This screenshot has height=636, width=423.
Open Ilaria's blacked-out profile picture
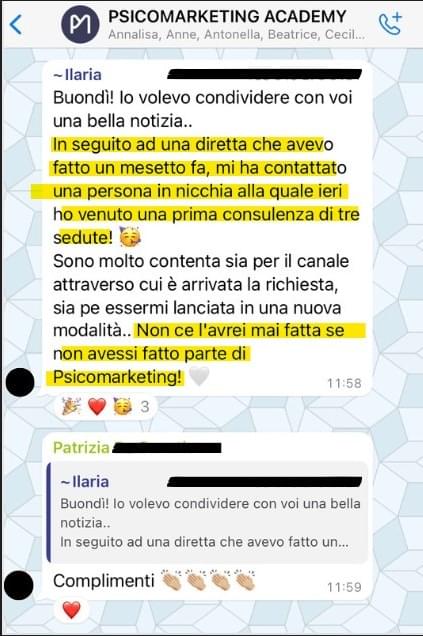20,382
